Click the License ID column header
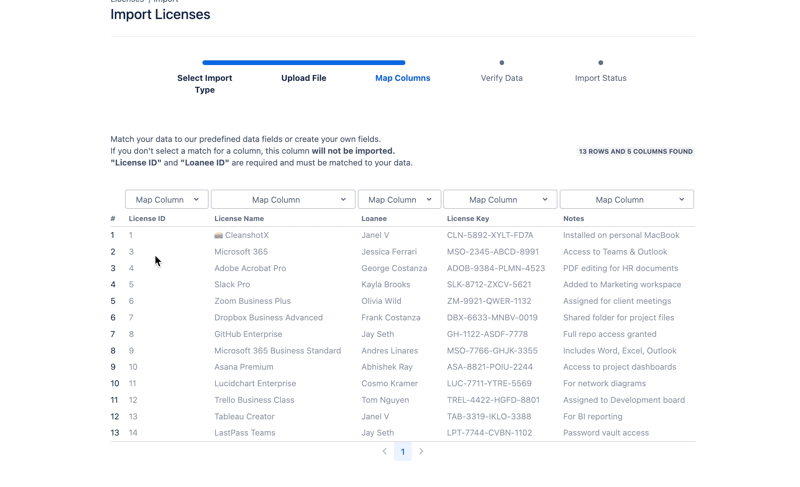Screen dimensions: 800x487 pos(147,218)
